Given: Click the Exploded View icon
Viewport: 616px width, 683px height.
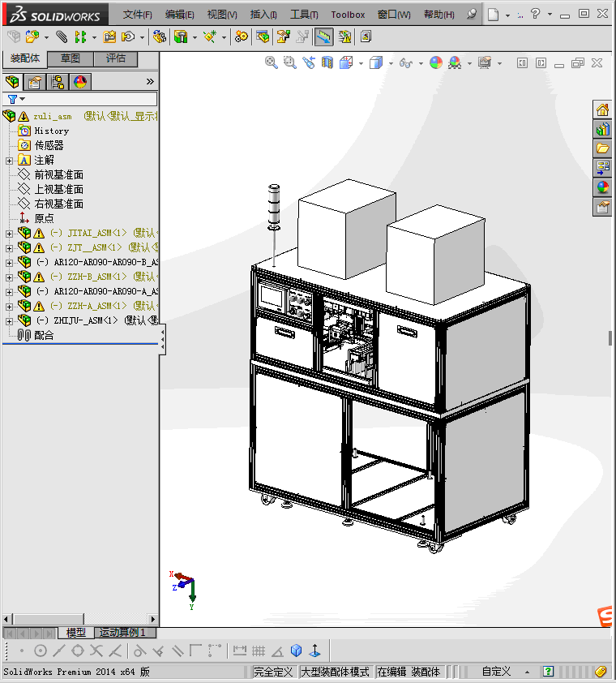Looking at the screenshot, I should click(x=284, y=37).
